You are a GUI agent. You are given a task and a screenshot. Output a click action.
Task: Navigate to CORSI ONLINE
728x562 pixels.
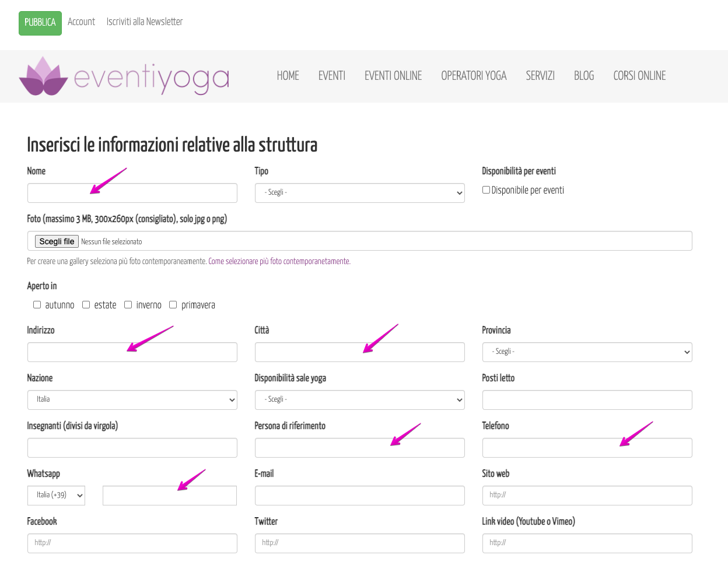tap(639, 76)
